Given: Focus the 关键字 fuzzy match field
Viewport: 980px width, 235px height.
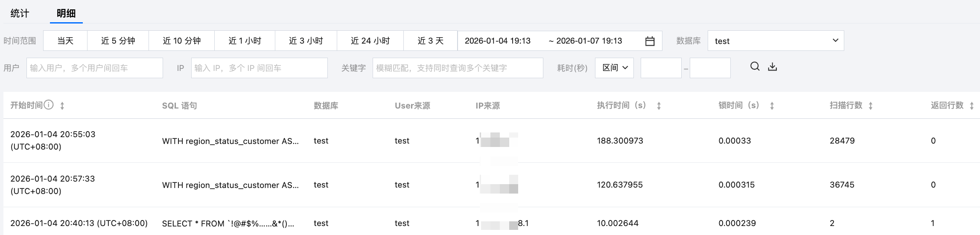Looking at the screenshot, I should pyautogui.click(x=458, y=68).
